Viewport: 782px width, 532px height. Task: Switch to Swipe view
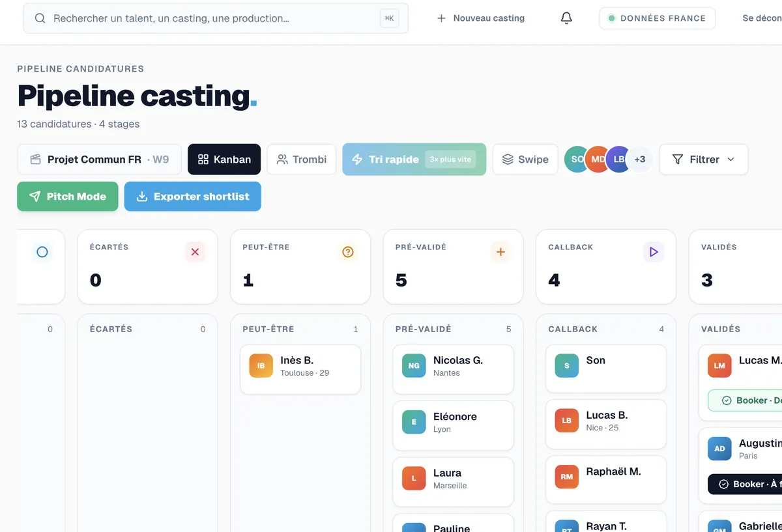pos(525,160)
